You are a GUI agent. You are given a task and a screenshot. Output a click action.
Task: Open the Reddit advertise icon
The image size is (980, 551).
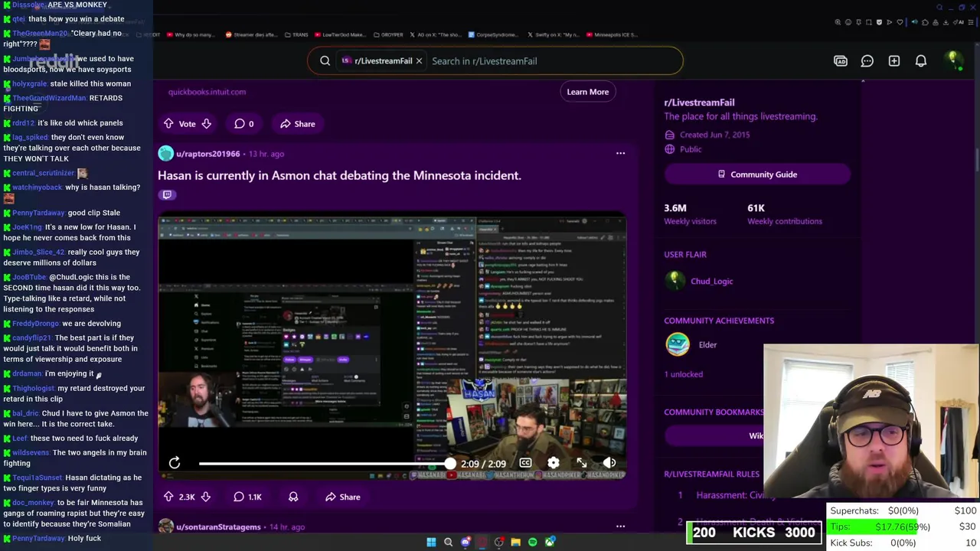coord(841,60)
